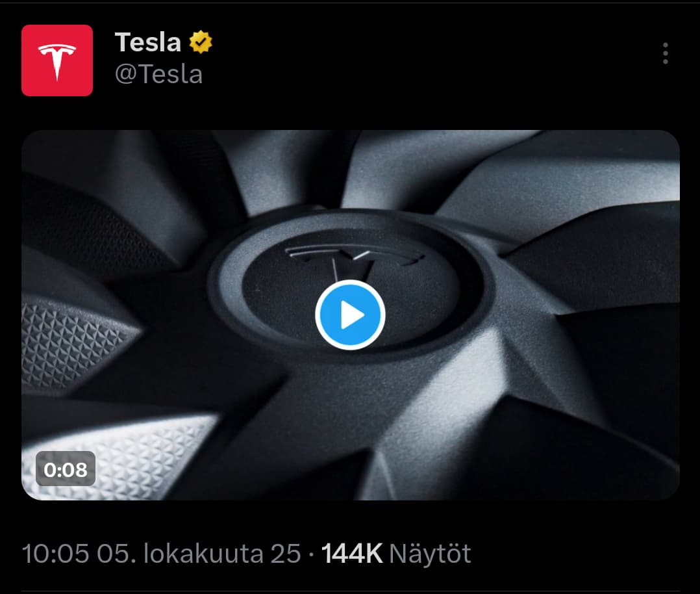The height and width of the screenshot is (594, 700).
Task: Click the white T emblem in avatar
Action: [x=57, y=62]
